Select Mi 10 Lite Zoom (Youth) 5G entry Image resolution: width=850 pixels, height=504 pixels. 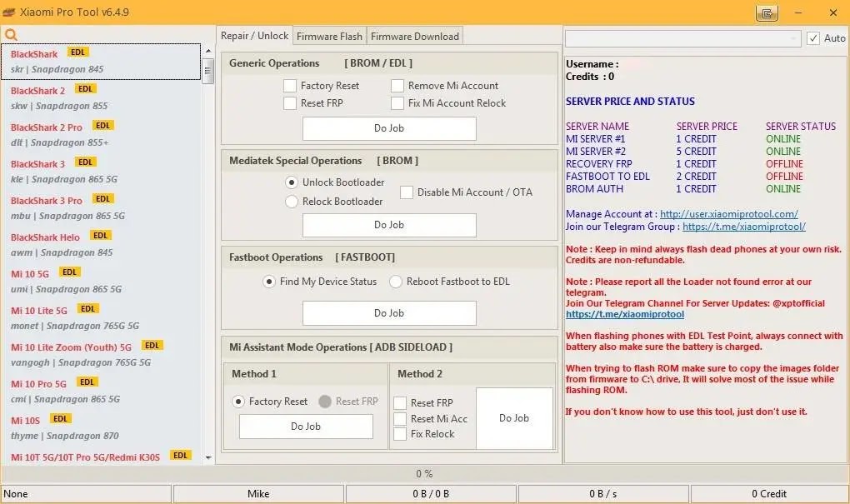point(101,354)
